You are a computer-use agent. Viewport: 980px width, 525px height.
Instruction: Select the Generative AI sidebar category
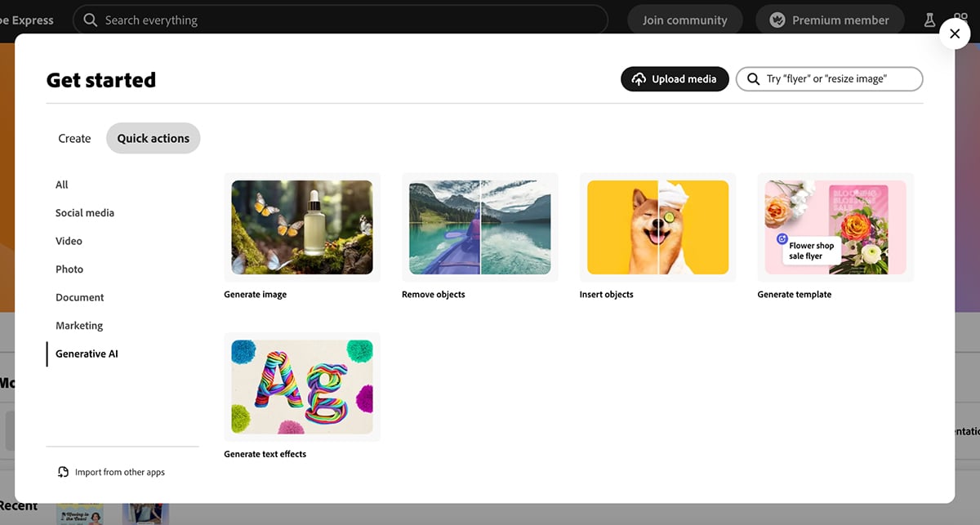pos(86,354)
